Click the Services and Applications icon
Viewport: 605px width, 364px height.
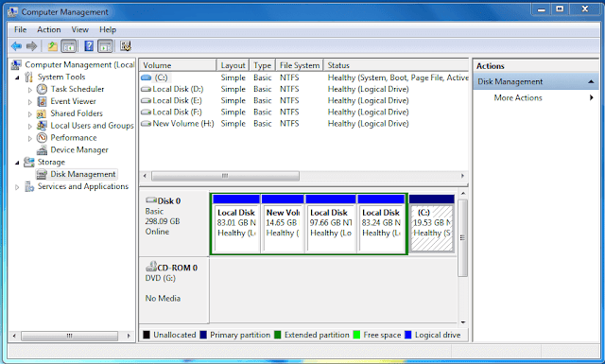29,186
